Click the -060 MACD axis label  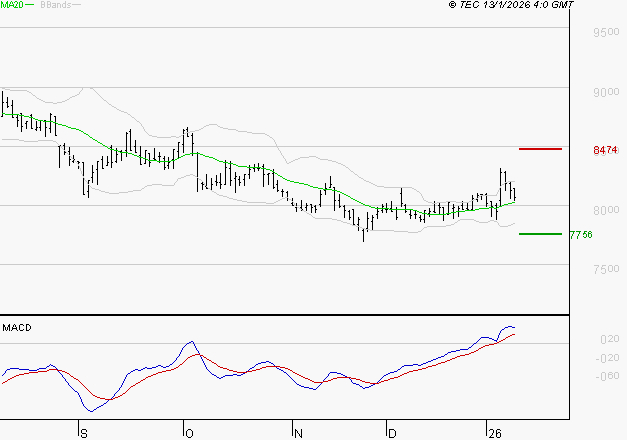(x=607, y=376)
